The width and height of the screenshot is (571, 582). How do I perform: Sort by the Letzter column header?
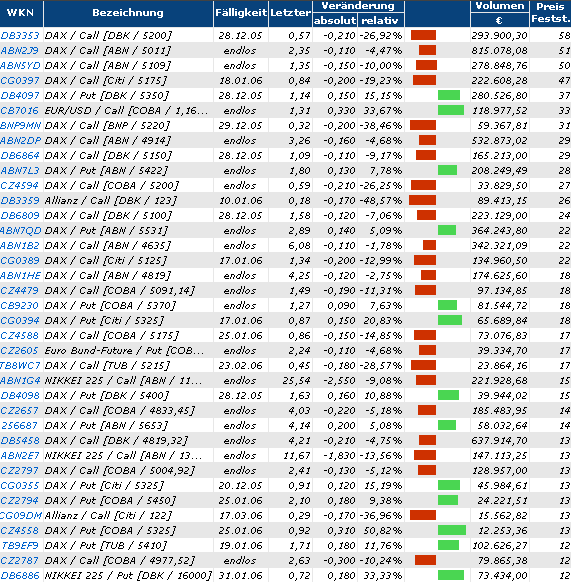click(290, 13)
